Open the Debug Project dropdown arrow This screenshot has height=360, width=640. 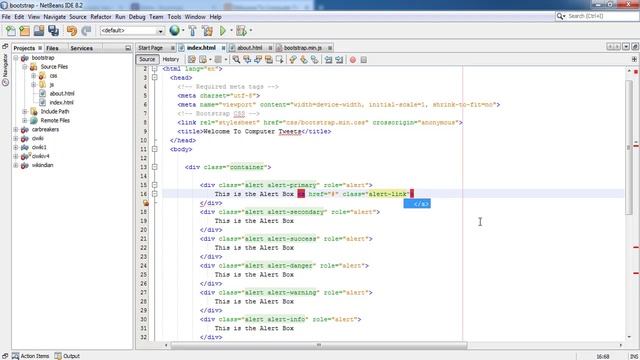251,30
